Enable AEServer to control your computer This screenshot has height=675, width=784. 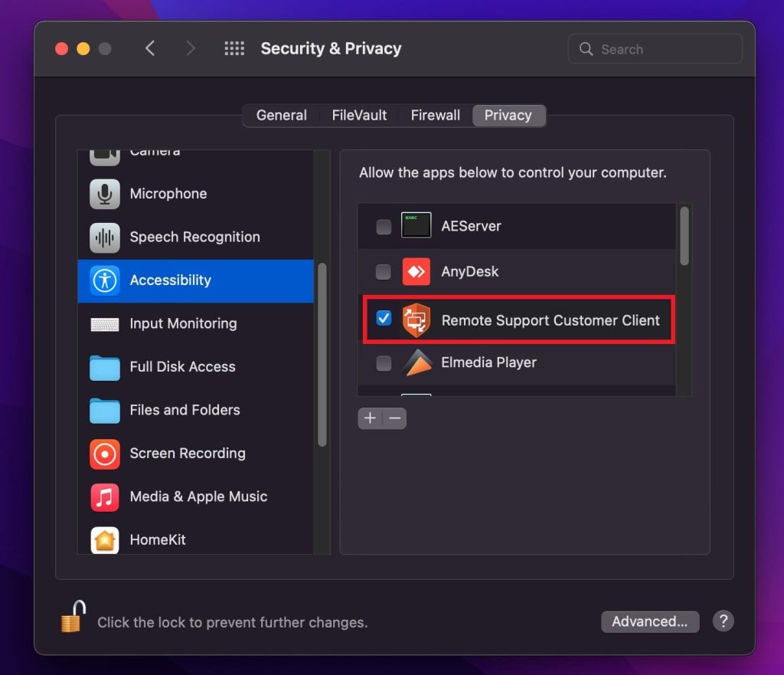pyautogui.click(x=384, y=226)
